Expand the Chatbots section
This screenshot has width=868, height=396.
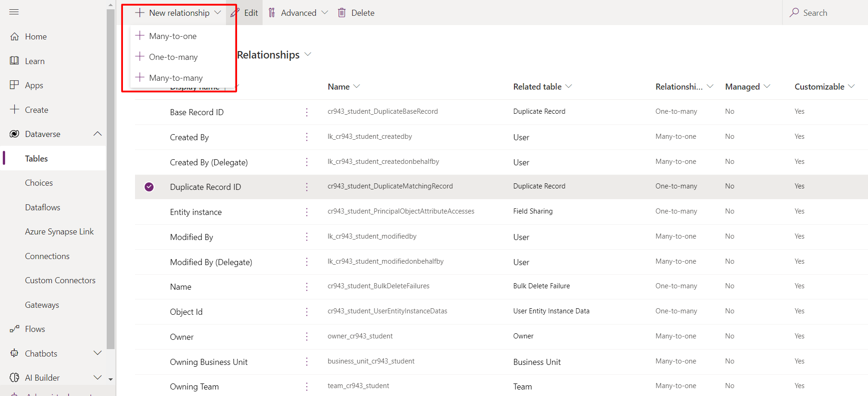97,353
